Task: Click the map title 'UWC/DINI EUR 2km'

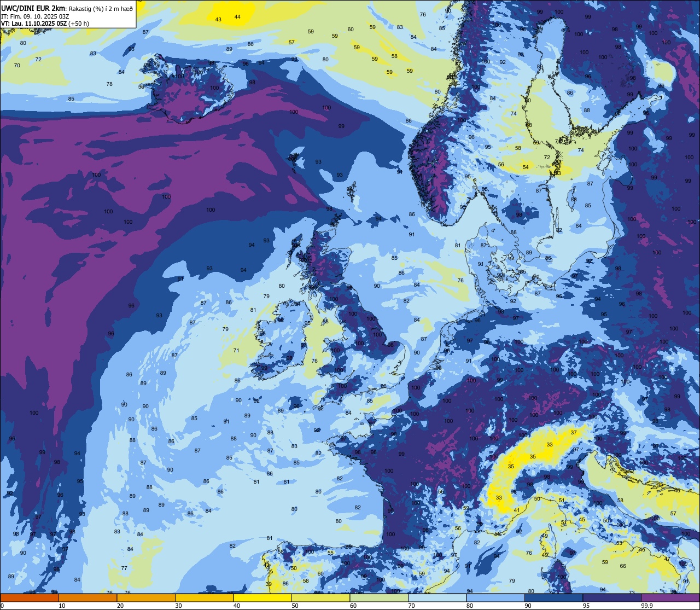Action: coord(33,8)
